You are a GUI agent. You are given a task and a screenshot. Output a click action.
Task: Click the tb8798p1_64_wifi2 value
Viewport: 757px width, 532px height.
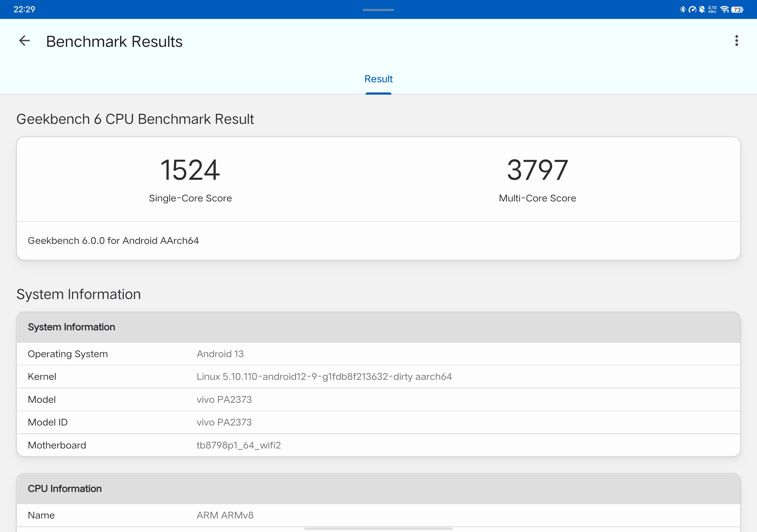pos(239,445)
